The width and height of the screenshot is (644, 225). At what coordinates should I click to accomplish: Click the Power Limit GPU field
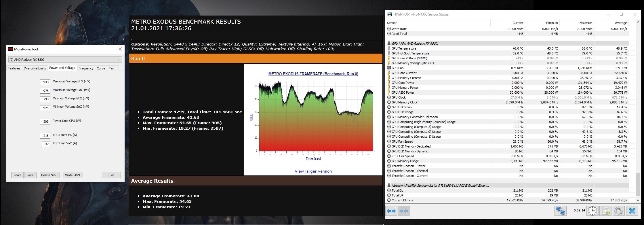(45, 122)
